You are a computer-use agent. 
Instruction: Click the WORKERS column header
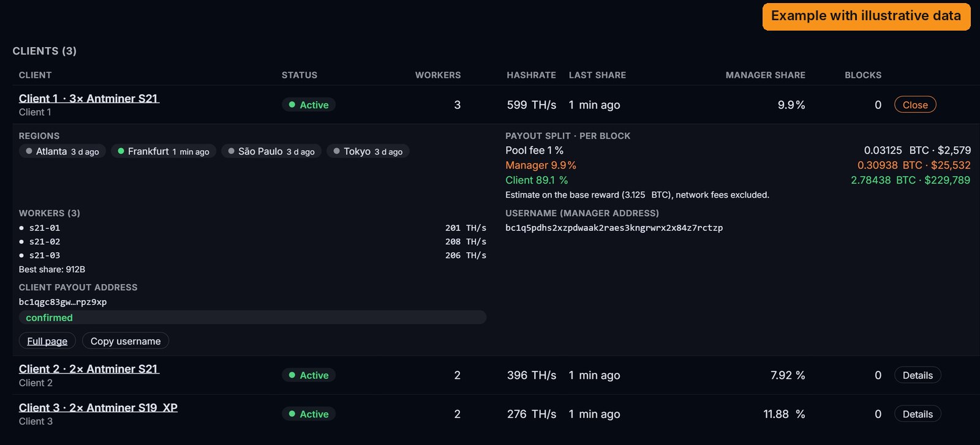pos(438,75)
